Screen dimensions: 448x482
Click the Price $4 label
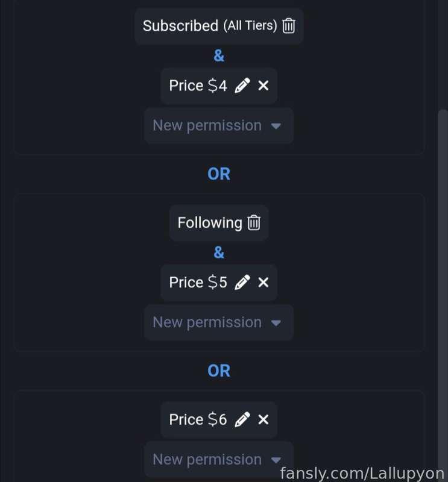pos(198,86)
